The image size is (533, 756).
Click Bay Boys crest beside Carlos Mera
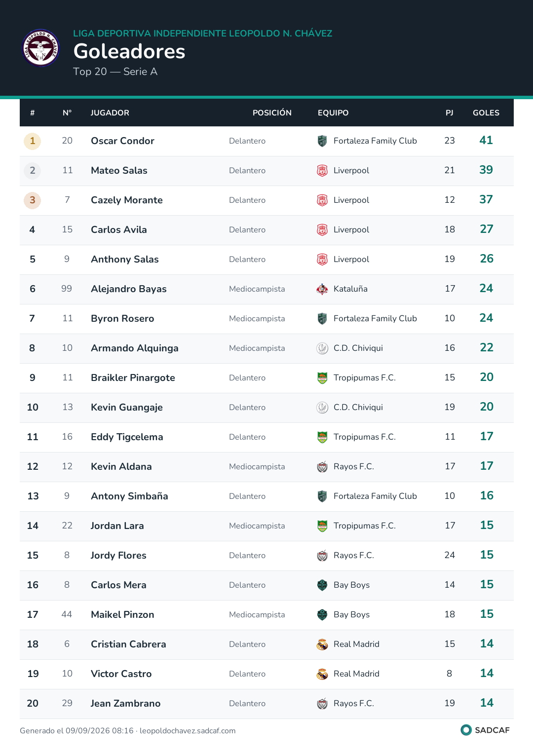click(x=322, y=585)
